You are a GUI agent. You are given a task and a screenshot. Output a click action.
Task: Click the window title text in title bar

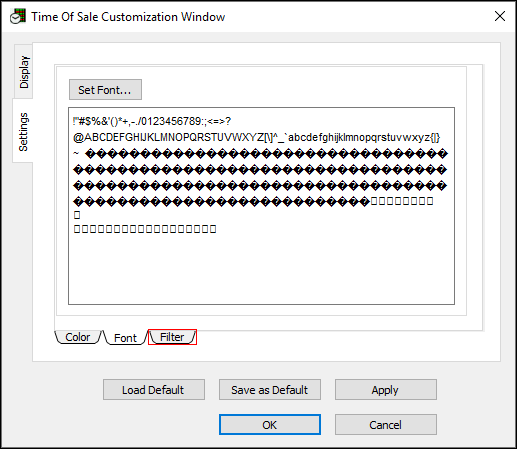click(x=128, y=17)
